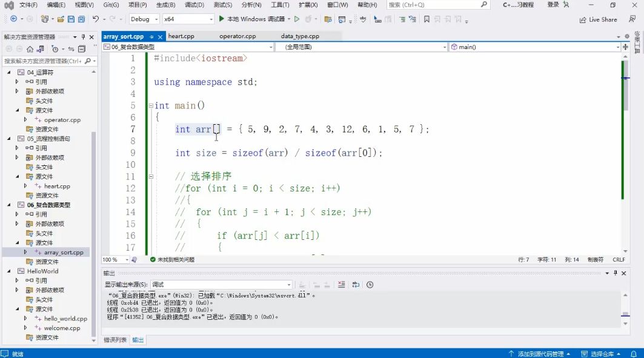
Task: Click the Switch Views icon in Solution Explorer
Action: click(40, 49)
